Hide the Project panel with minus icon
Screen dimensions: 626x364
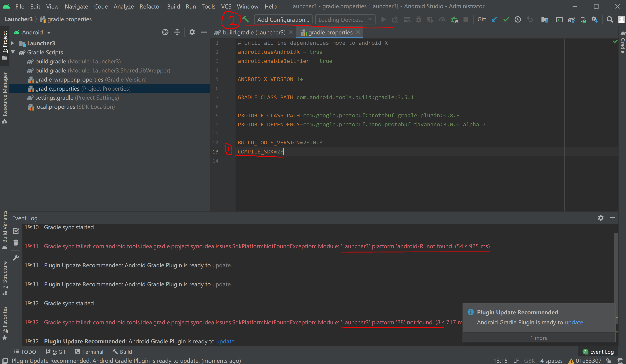tap(204, 32)
